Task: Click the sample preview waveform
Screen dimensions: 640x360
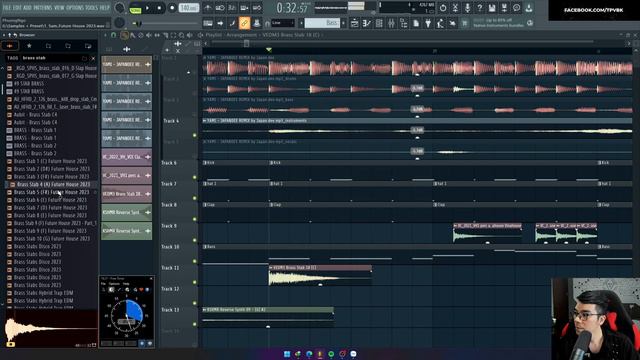Action: pos(51,329)
